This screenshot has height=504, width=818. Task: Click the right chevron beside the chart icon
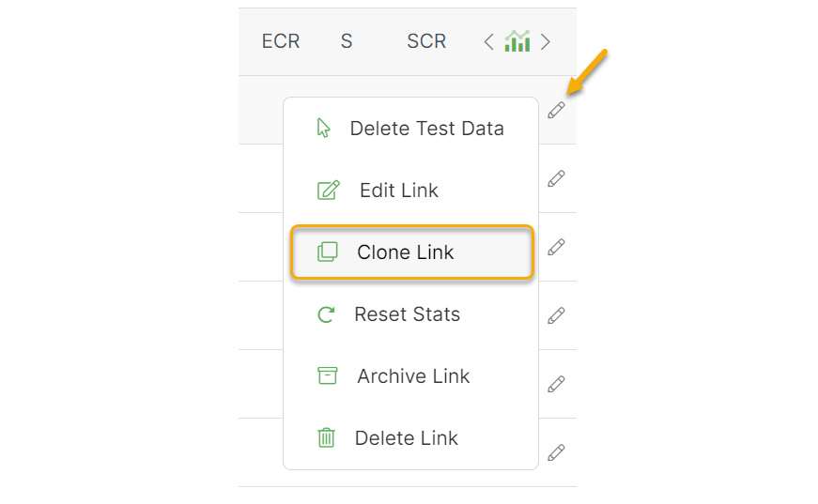point(546,41)
